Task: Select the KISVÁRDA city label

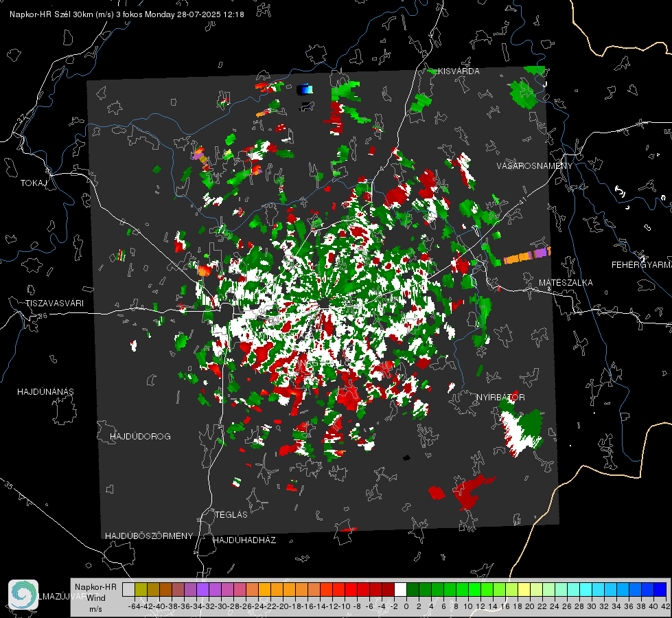Action: 459,71
